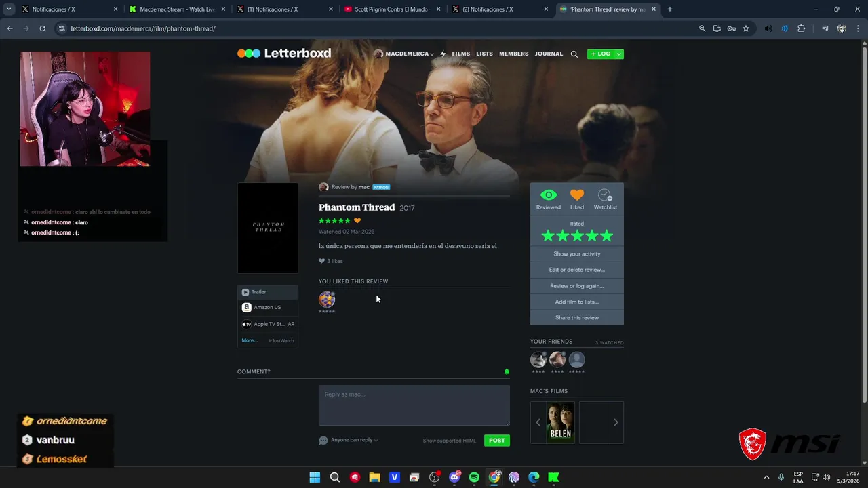Screen dimensions: 868x488
Task: Click the heart icon beside 3 likes
Action: tap(322, 261)
